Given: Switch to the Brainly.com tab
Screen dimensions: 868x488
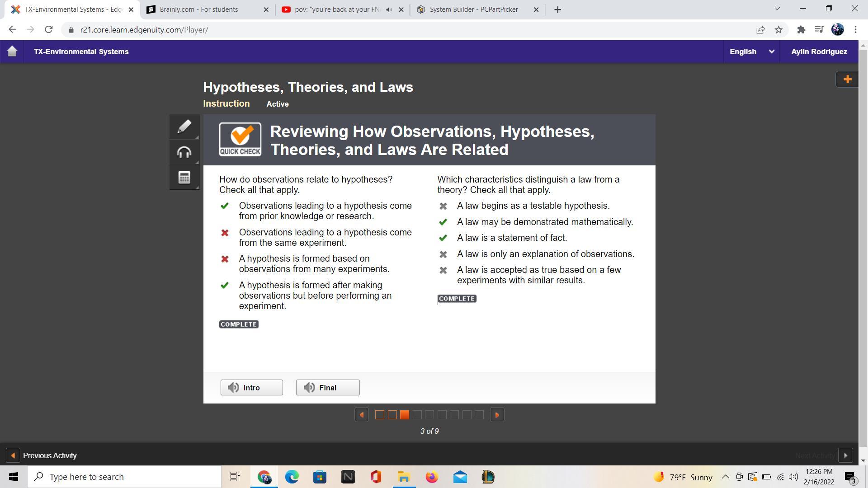Looking at the screenshot, I should point(199,9).
